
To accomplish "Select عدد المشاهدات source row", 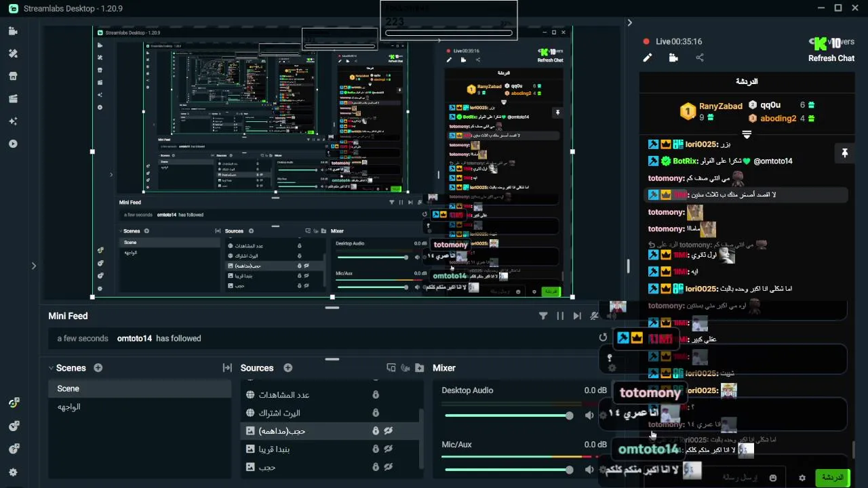I will (x=330, y=394).
